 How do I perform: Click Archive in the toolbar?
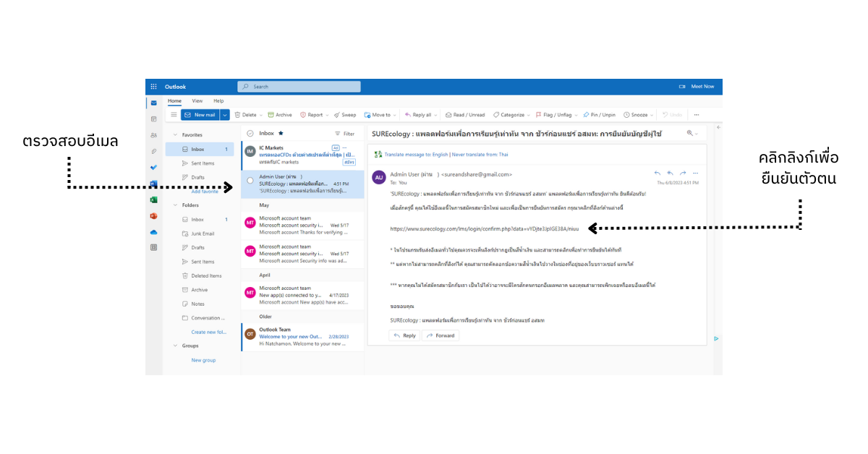point(280,115)
